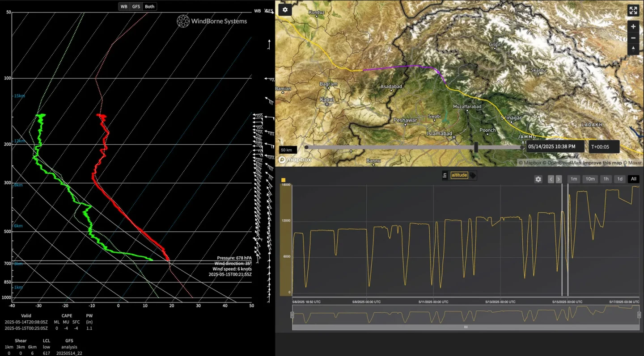Click the WindBorne Systems logo
Screen dimensions: 644x356
point(212,21)
